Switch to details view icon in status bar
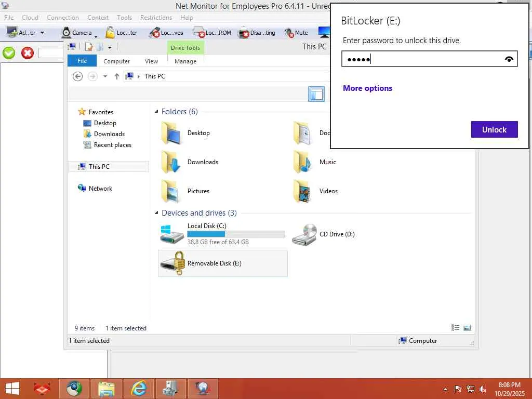 (455, 327)
